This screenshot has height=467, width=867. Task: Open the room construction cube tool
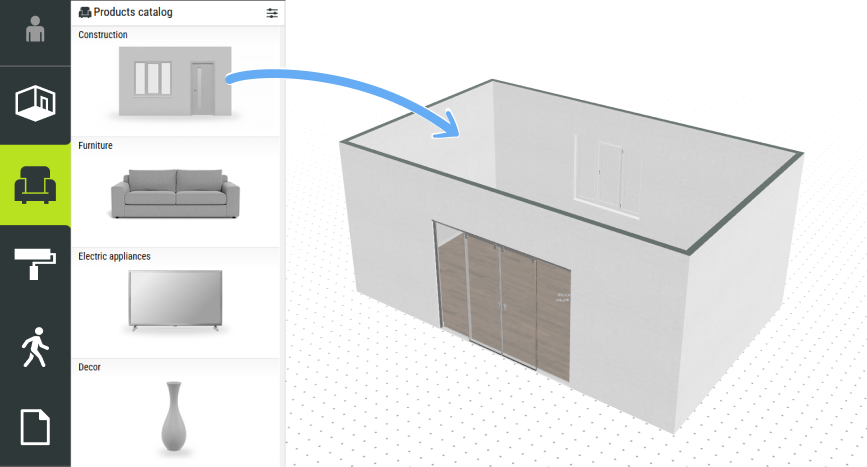(35, 102)
